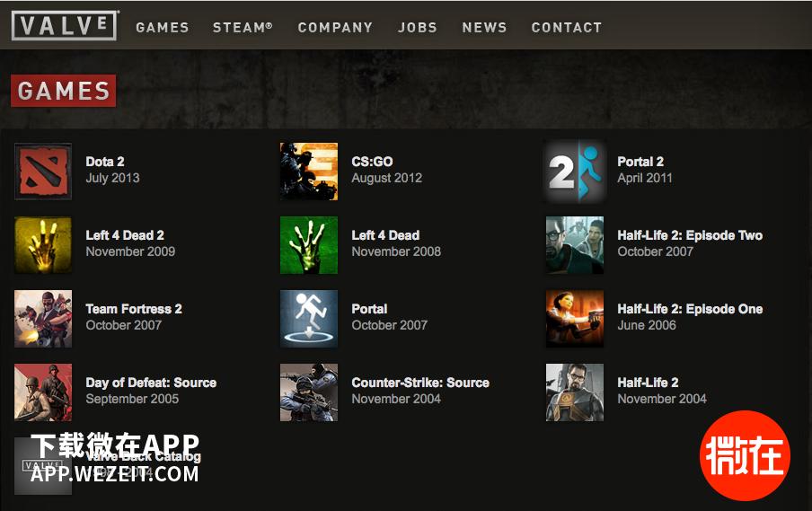Open the Half-Life 2 title link dated November 2004

click(x=648, y=383)
